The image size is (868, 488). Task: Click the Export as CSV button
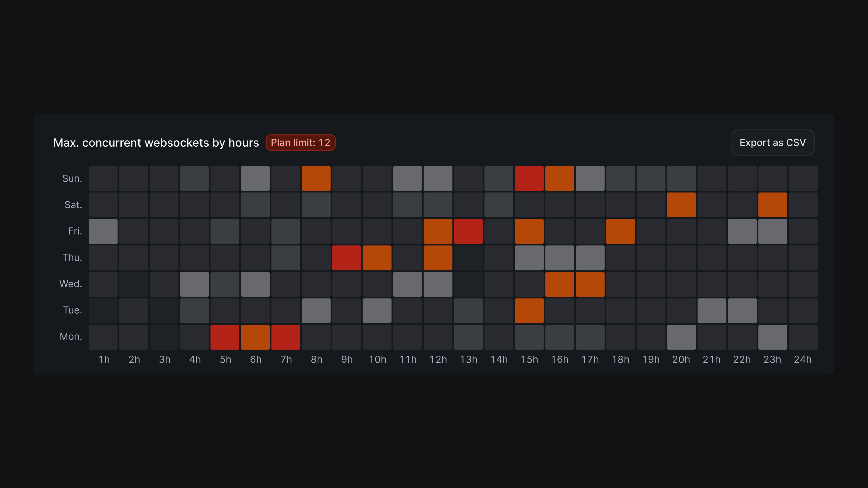773,143
